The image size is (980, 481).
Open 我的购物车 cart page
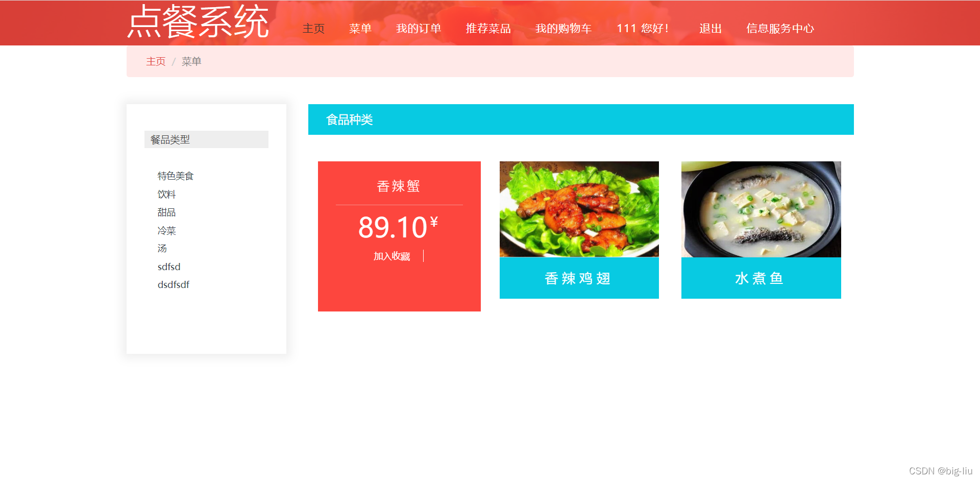pos(563,29)
